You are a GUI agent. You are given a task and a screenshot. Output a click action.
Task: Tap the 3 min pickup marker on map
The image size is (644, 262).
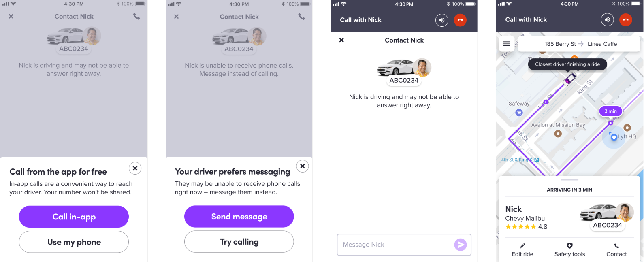(610, 111)
